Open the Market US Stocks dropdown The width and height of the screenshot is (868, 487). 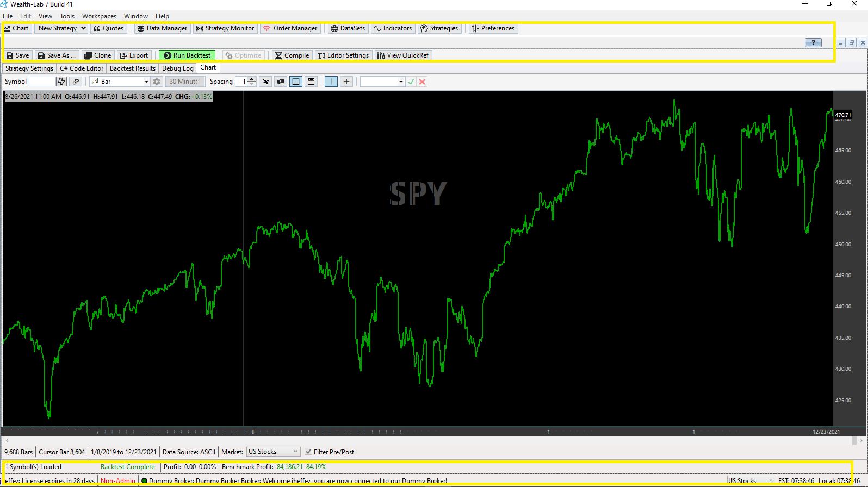coord(273,452)
